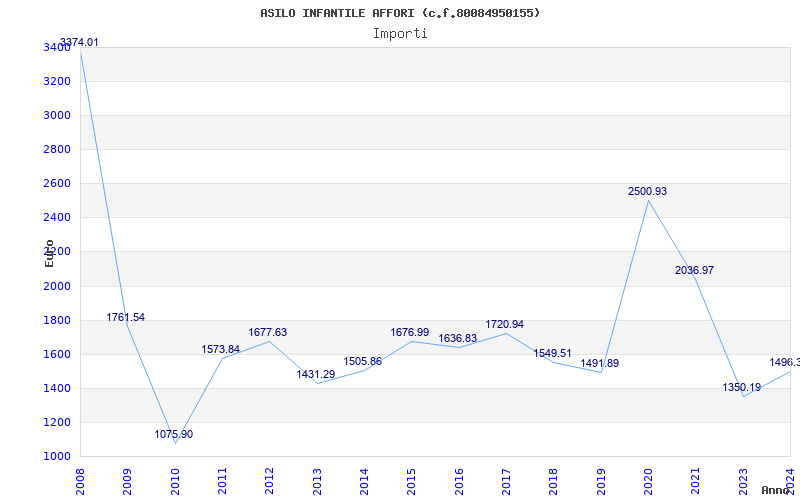
Task: Click the 2009 x-axis year label
Action: click(127, 481)
